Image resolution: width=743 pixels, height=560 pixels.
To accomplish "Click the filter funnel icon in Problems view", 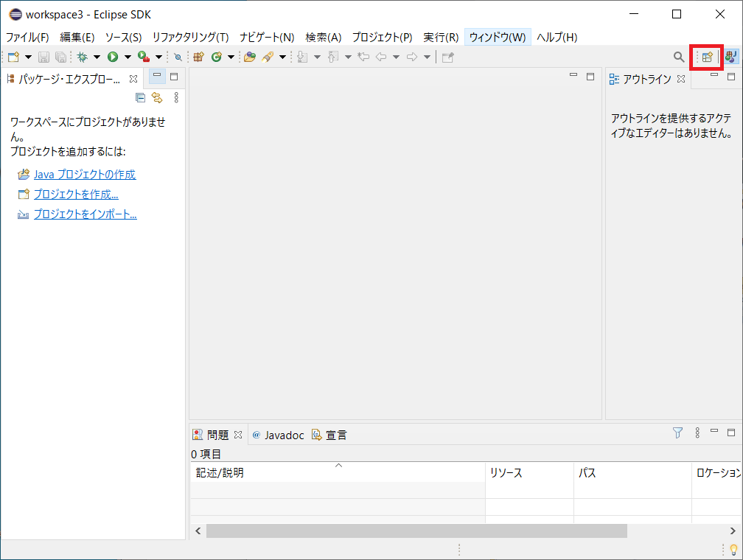I will (x=677, y=433).
